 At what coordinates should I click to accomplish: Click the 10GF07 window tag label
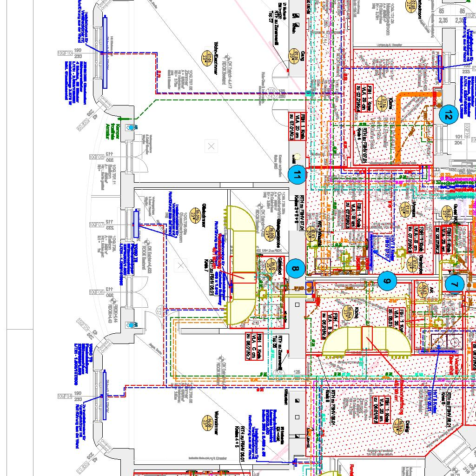pyautogui.click(x=97, y=225)
